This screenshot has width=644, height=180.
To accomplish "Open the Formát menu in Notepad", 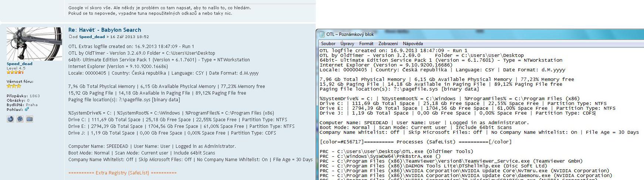I will click(366, 44).
